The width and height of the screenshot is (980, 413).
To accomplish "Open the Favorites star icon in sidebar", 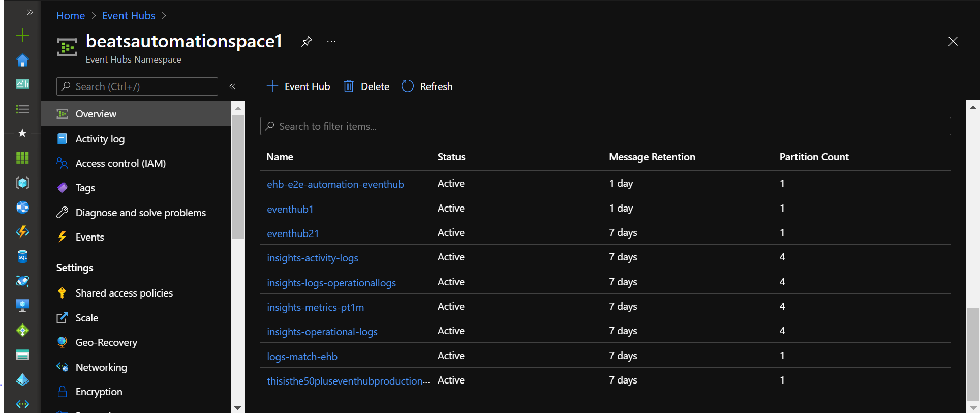I will (22, 133).
